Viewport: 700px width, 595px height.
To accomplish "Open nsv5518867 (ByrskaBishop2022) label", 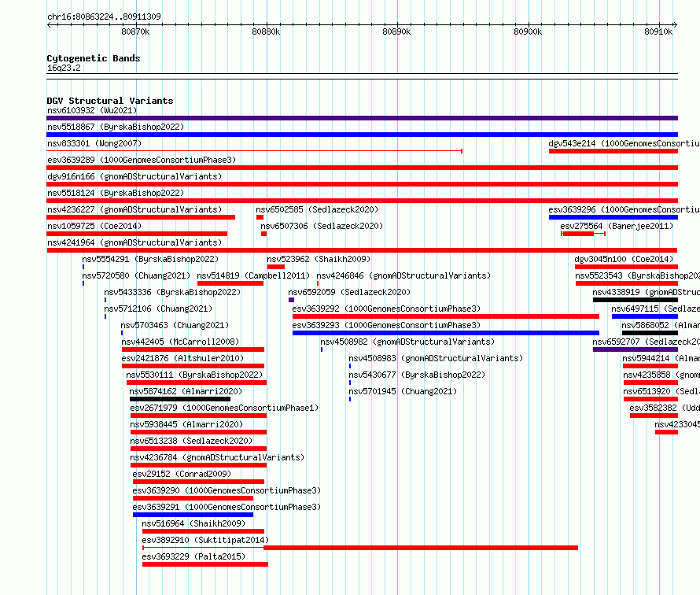I will pyautogui.click(x=116, y=127).
